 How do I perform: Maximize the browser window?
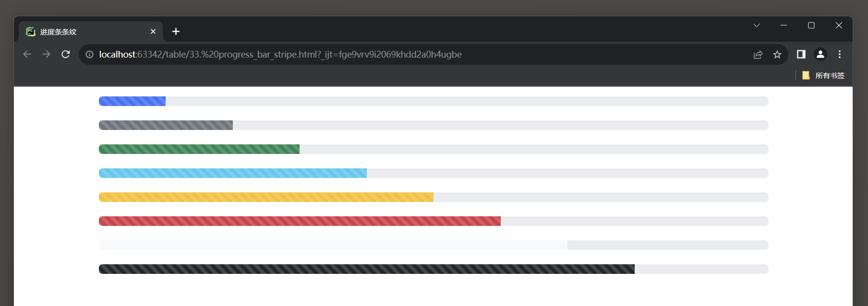tap(811, 25)
